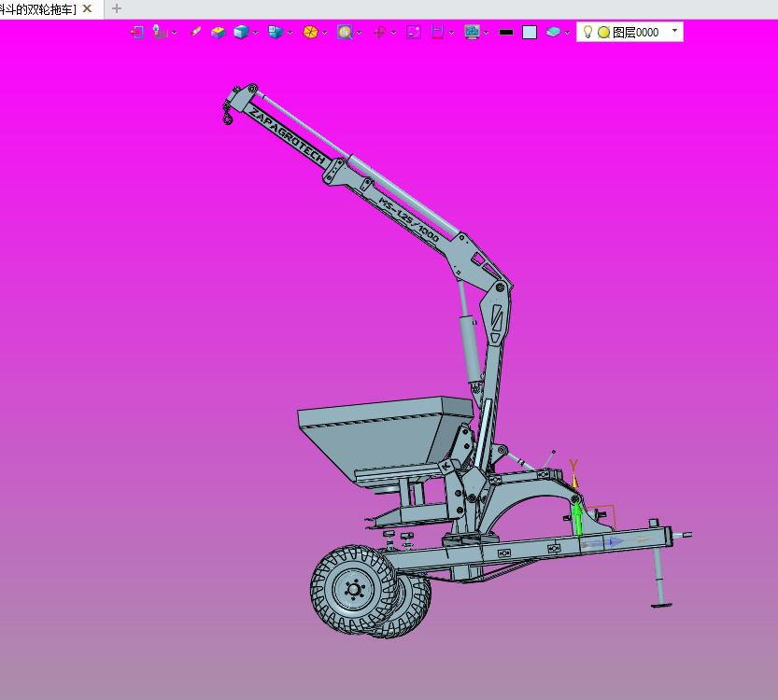The image size is (778, 700).
Task: Select the 双轮拖车 document tab
Action: pos(38,9)
